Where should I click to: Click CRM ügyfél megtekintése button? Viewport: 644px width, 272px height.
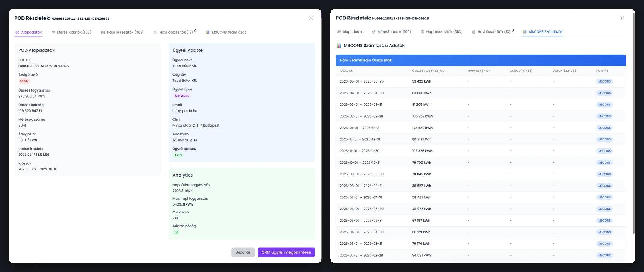[286, 252]
